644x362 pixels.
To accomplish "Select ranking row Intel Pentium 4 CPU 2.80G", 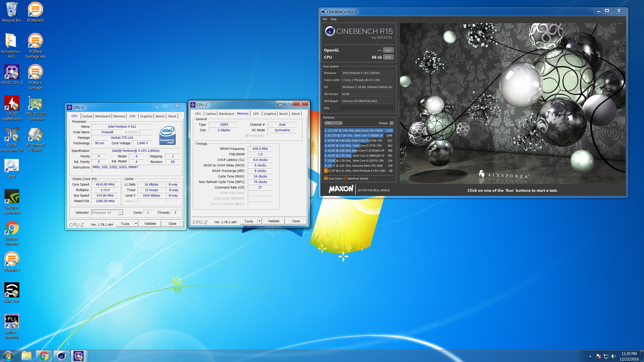I will 358,171.
